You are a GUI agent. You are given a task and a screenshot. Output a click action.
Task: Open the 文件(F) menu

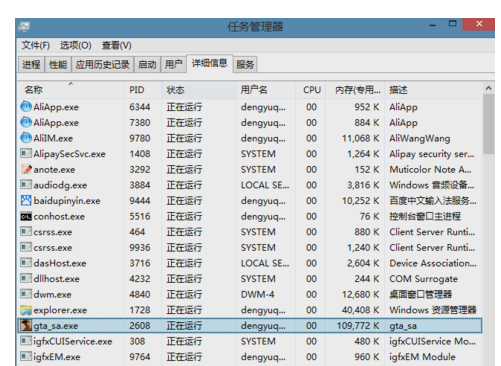point(36,45)
